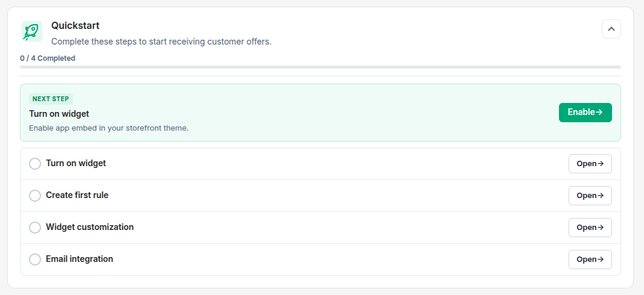Open the Widget customization step
The image size is (644, 295).
590,228
